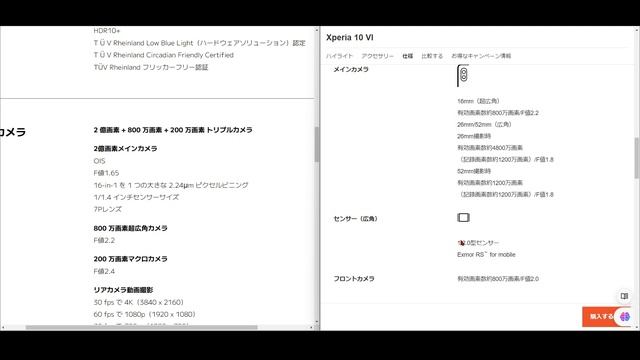Click the F値2.4 spec line
640x360 pixels.
tap(104, 271)
